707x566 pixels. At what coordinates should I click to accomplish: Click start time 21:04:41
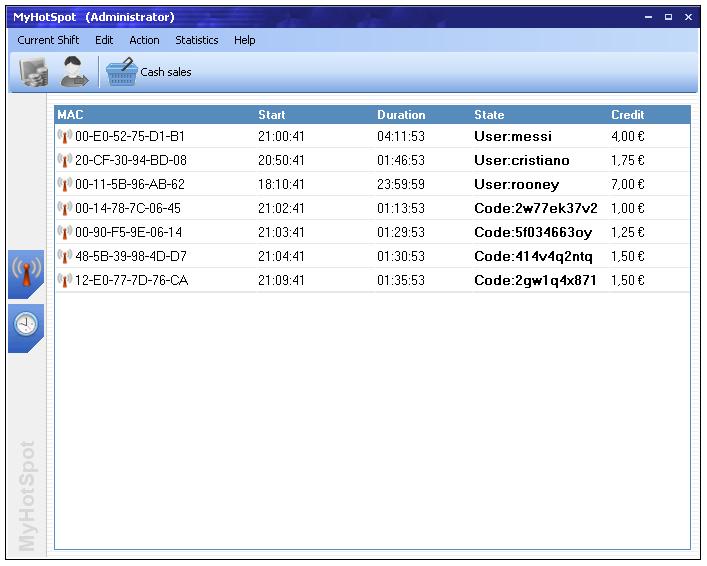[x=281, y=256]
